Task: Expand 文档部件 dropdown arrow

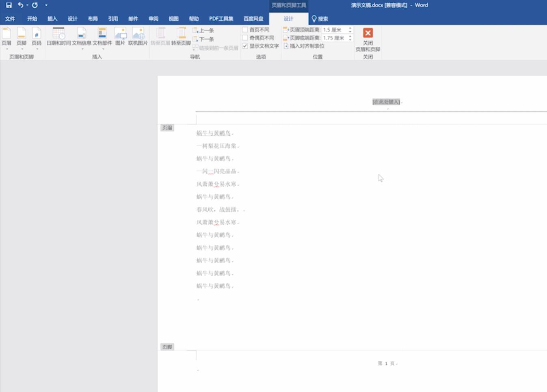Action: pyautogui.click(x=102, y=49)
